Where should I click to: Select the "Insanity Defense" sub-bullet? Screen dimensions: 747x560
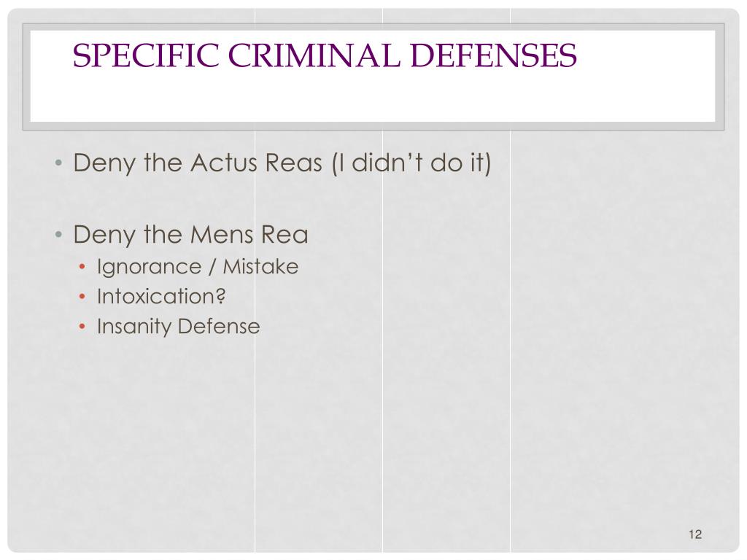coord(179,327)
